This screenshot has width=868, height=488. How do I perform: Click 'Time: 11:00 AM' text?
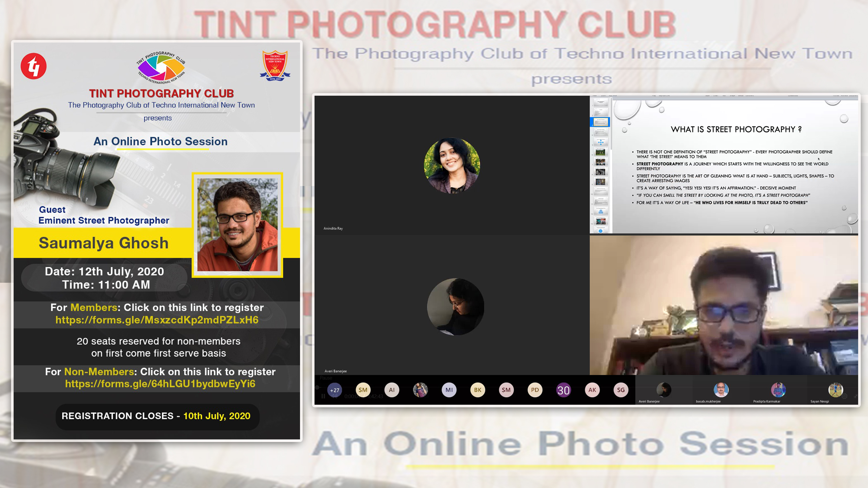click(106, 285)
